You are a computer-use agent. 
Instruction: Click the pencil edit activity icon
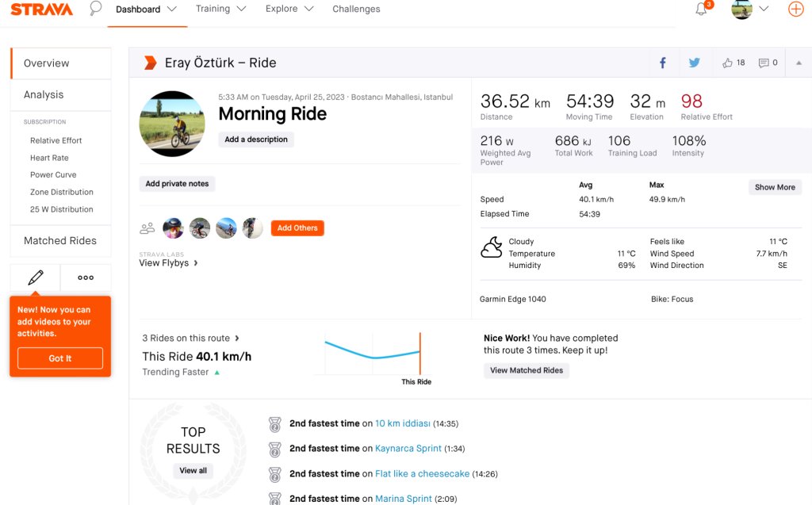[36, 277]
